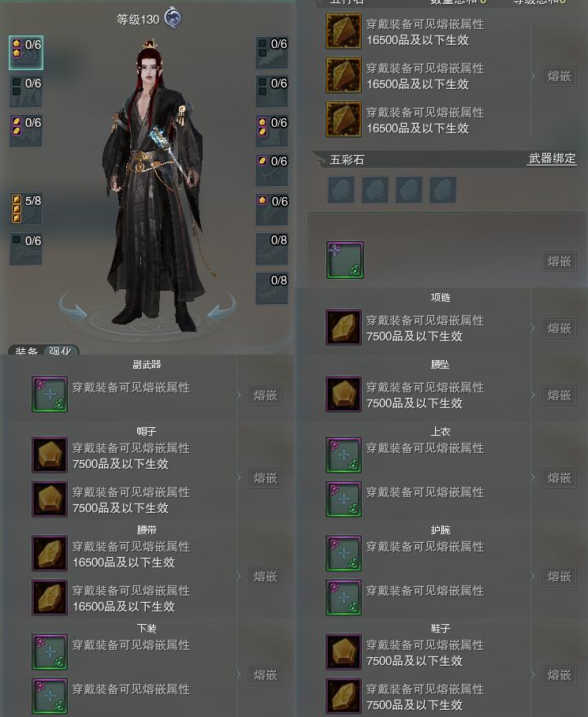The image size is (588, 717).
Task: Select the first empty 五彩石 slot
Action: [x=341, y=190]
